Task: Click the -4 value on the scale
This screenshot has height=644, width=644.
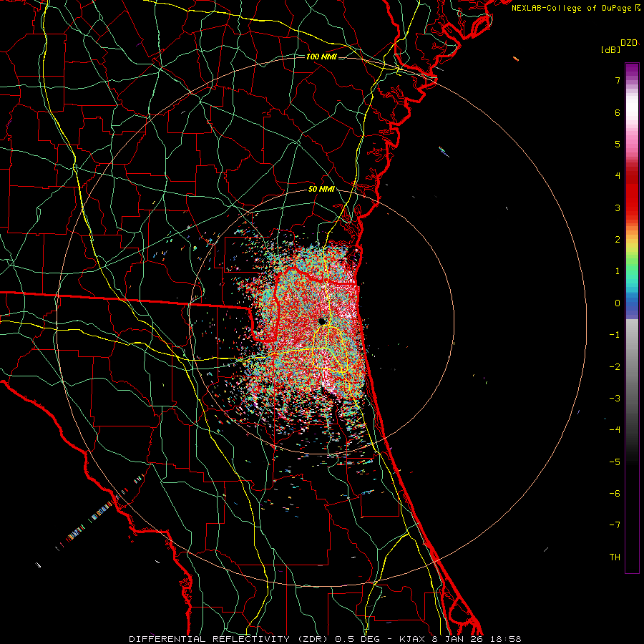Action: (x=615, y=430)
